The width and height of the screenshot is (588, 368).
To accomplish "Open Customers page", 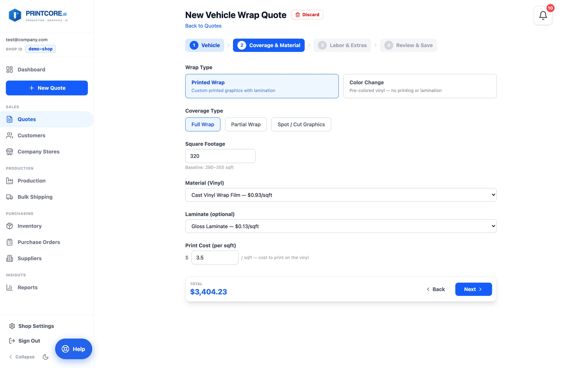I will point(47,135).
